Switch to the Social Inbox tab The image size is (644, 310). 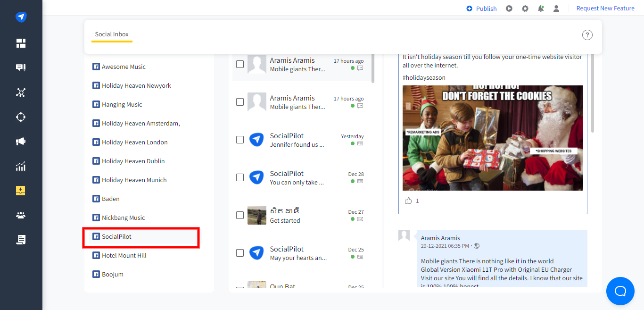(112, 34)
